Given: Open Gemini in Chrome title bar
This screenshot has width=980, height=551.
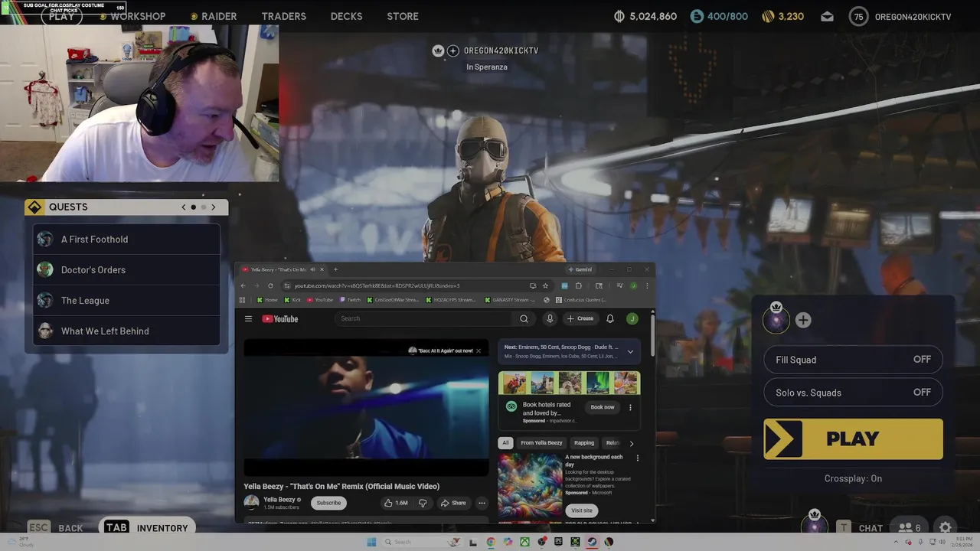Looking at the screenshot, I should [580, 269].
